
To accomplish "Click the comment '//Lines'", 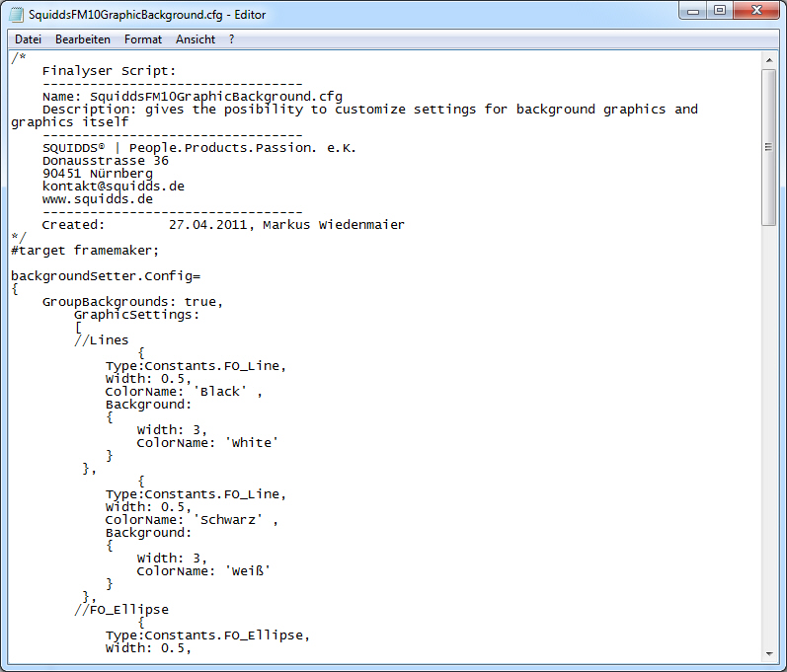I will pos(102,340).
